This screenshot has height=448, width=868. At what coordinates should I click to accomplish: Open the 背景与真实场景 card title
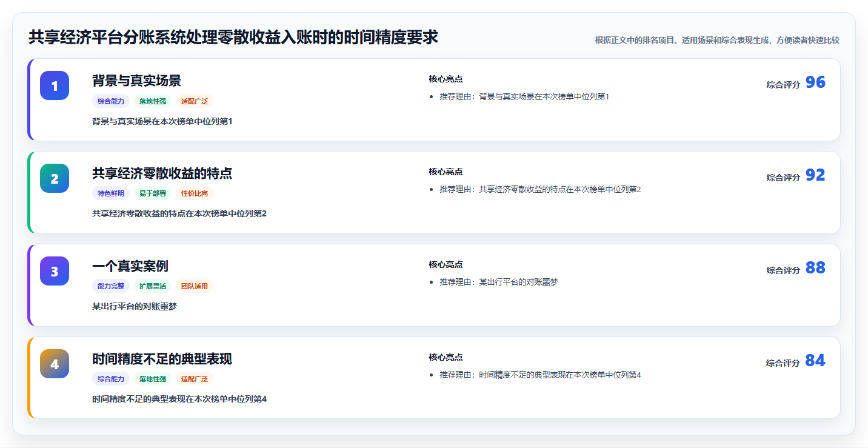pos(136,81)
